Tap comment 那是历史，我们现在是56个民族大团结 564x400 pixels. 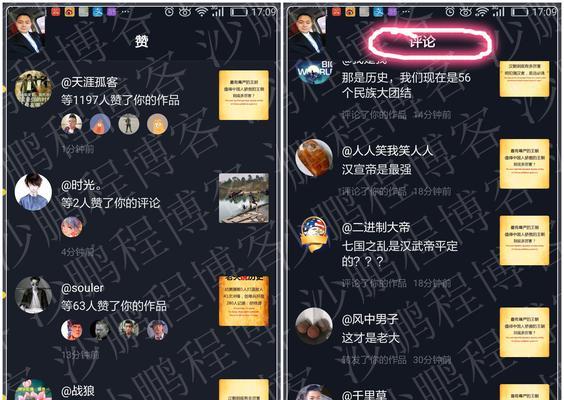(406, 85)
